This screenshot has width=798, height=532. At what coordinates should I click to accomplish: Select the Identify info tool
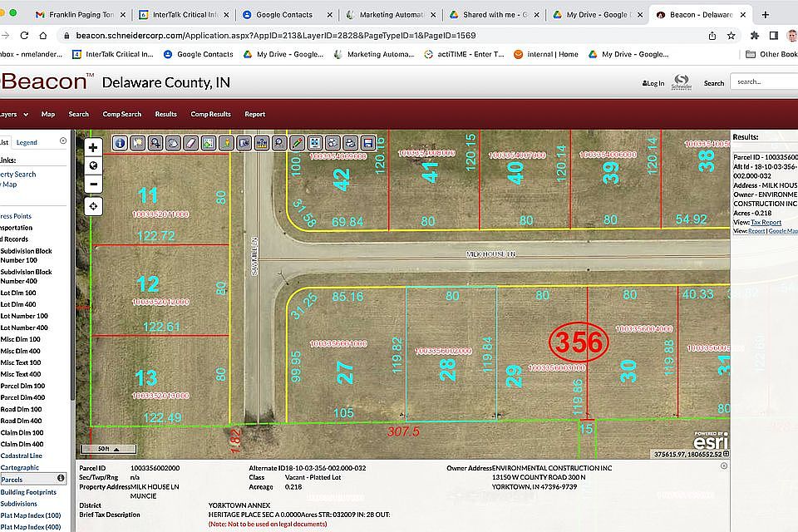[x=120, y=142]
